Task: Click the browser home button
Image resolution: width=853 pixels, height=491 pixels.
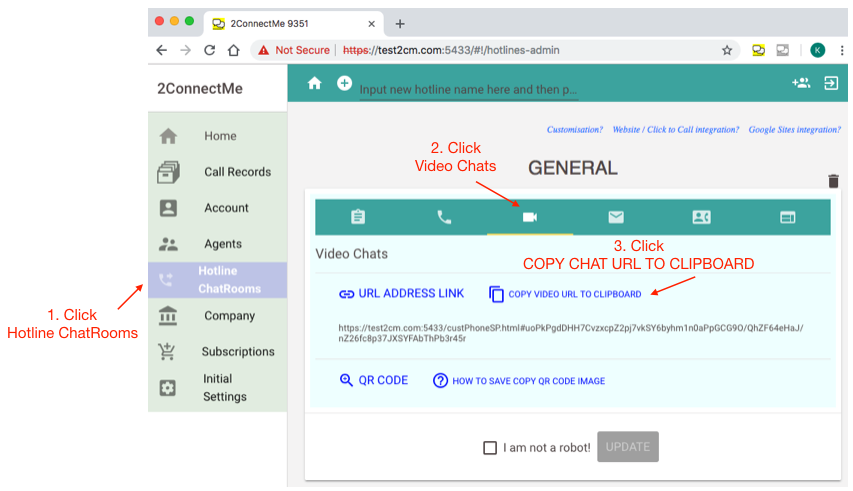Action: (233, 50)
